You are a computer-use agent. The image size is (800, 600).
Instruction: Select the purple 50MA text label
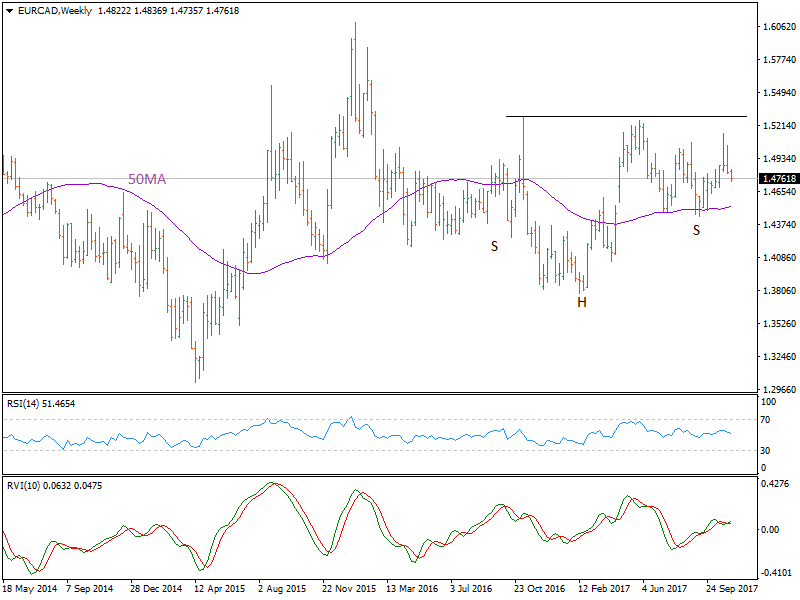tap(147, 179)
